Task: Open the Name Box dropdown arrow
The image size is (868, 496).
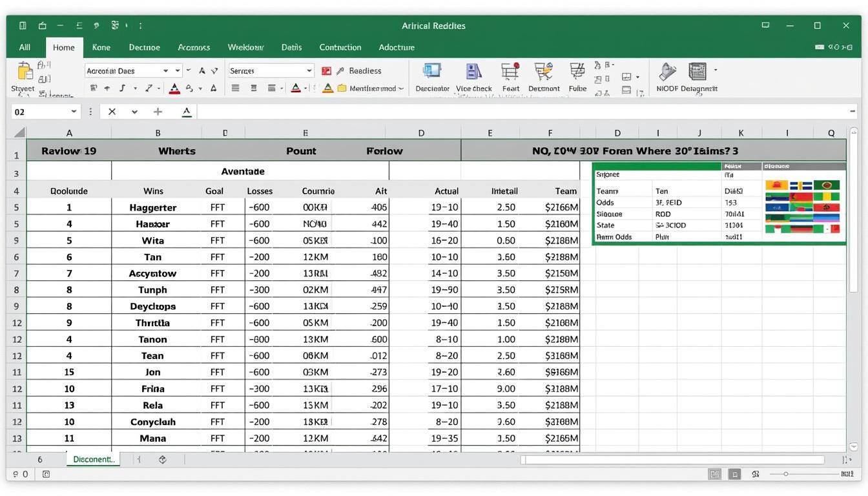Action: pyautogui.click(x=74, y=112)
